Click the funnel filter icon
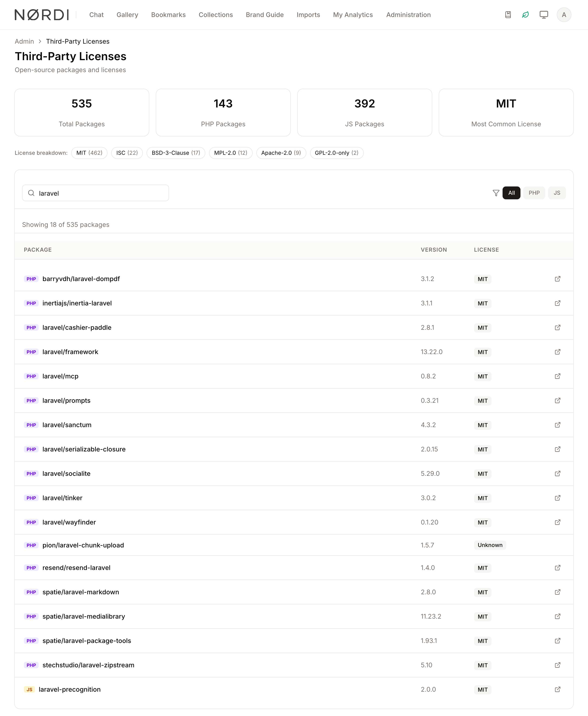This screenshot has height=716, width=588. tap(496, 193)
